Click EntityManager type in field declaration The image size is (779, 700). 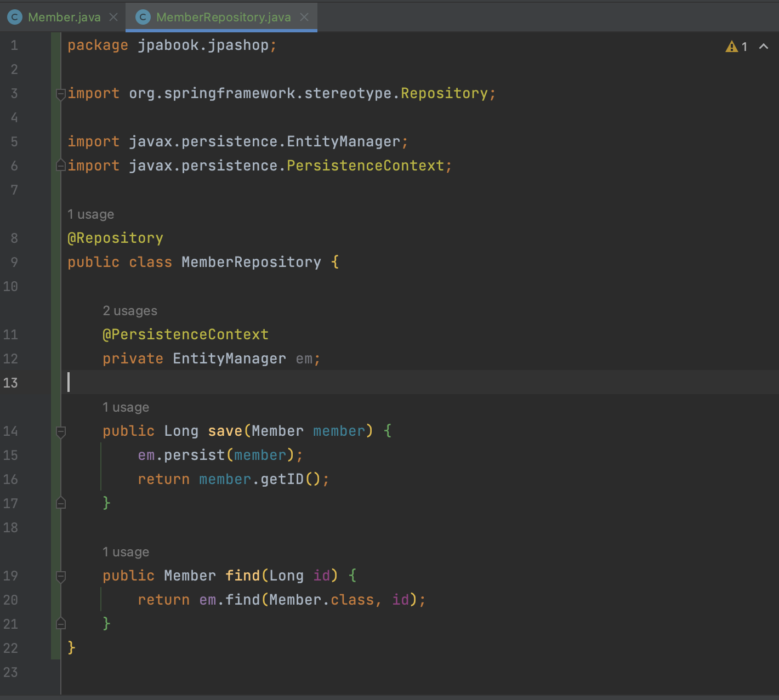point(229,358)
